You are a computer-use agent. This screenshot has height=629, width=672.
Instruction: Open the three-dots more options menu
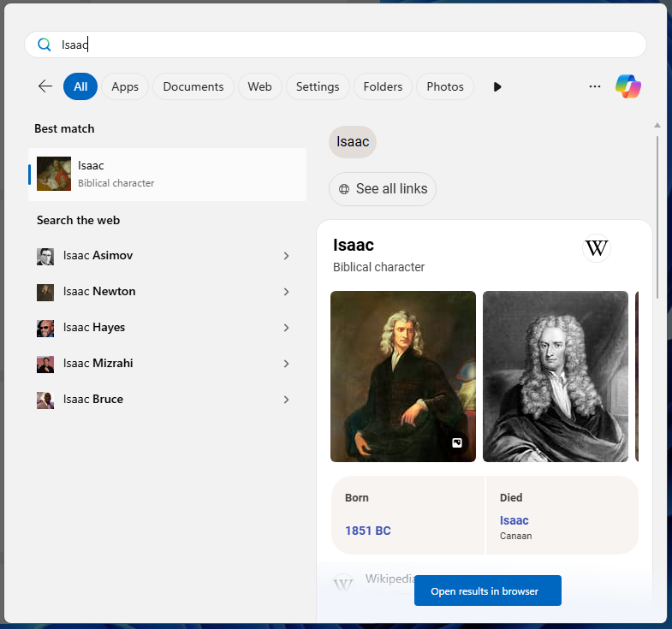(x=595, y=86)
